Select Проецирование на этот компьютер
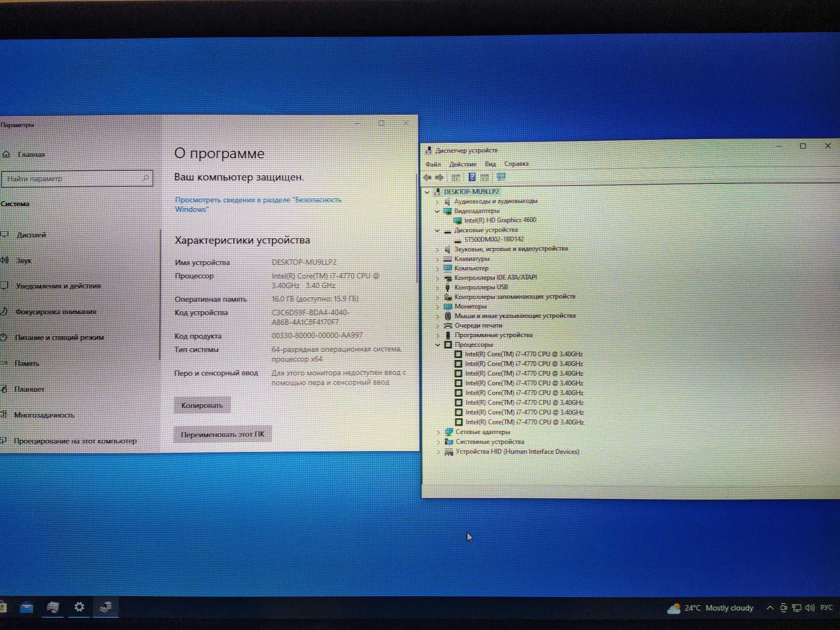This screenshot has height=630, width=840. (x=75, y=441)
